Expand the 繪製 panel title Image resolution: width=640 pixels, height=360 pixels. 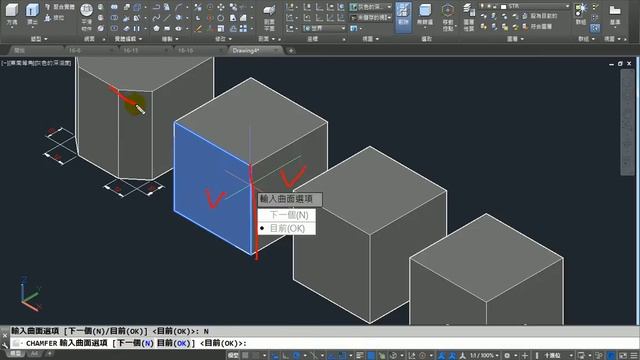coord(170,39)
